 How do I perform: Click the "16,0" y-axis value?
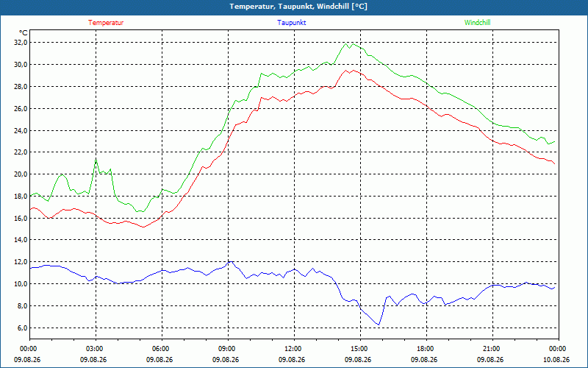click(21, 218)
